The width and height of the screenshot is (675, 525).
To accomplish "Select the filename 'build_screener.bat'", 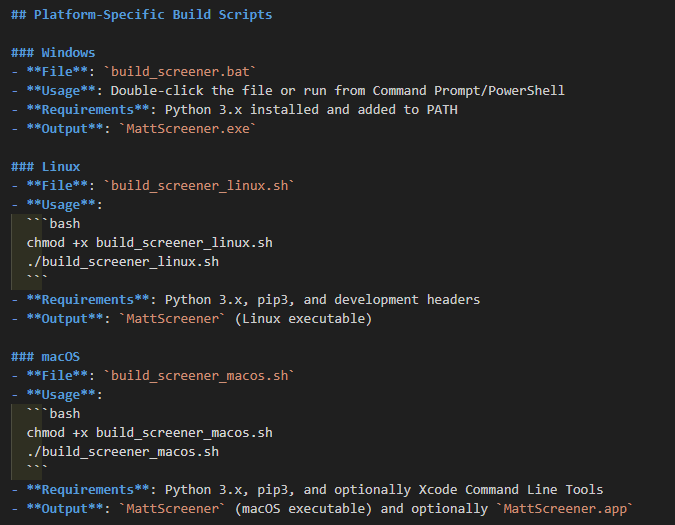I will point(180,71).
